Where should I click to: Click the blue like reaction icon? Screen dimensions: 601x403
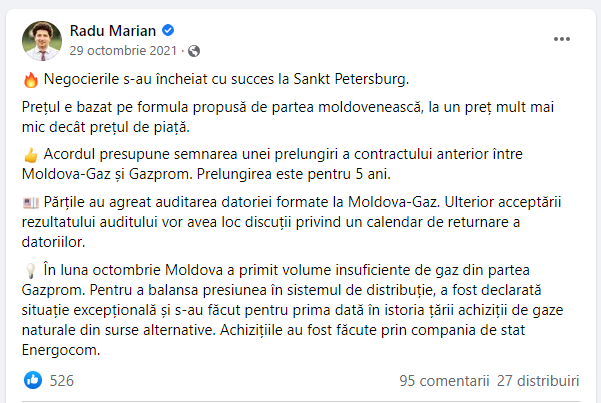click(x=33, y=380)
